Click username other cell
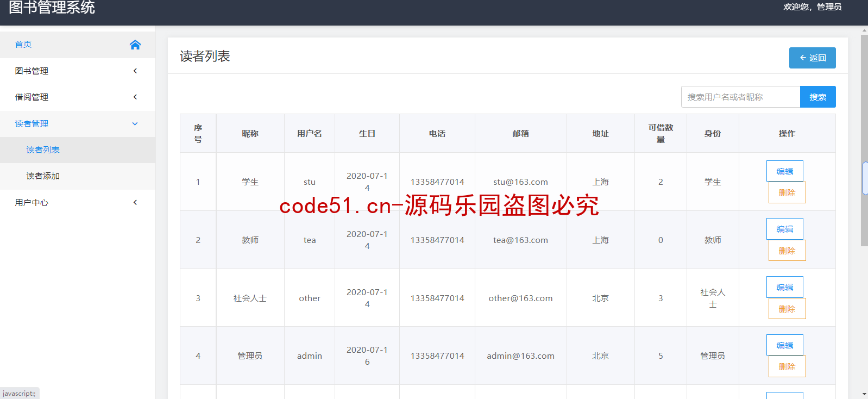Viewport: 868px width, 399px height. [310, 298]
